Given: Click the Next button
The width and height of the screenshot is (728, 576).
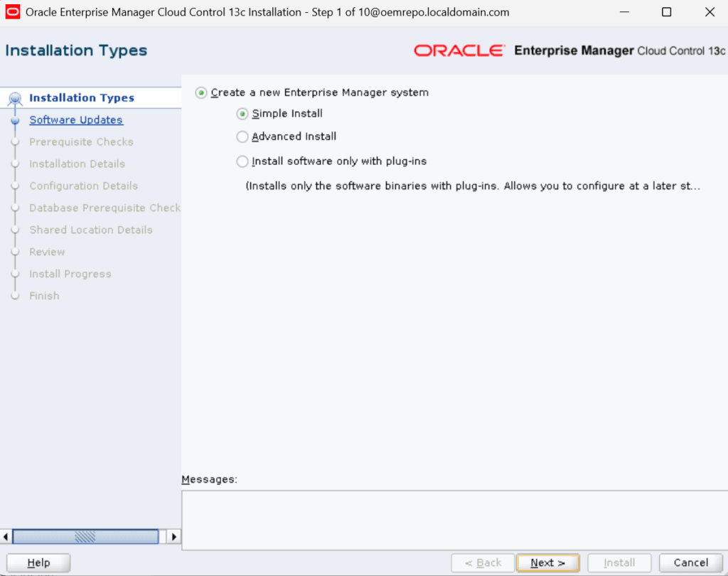Looking at the screenshot, I should click(548, 562).
